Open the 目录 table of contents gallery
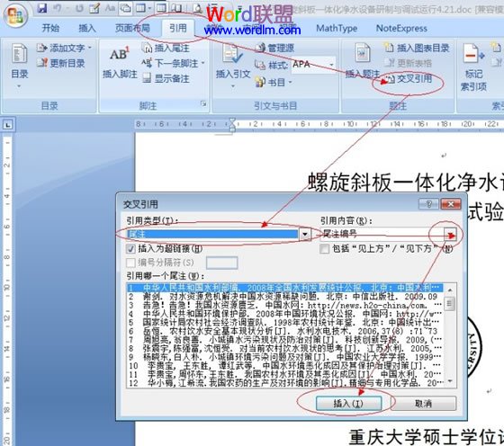 point(20,66)
